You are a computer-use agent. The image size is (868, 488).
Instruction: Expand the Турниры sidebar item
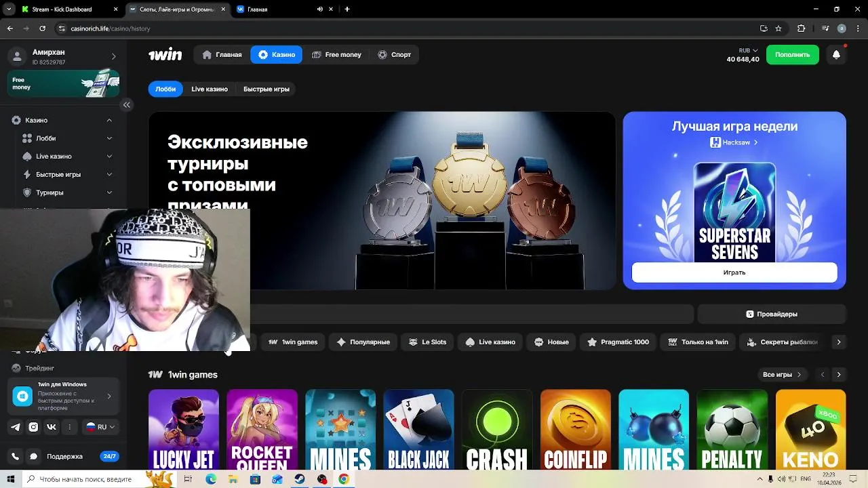[109, 192]
